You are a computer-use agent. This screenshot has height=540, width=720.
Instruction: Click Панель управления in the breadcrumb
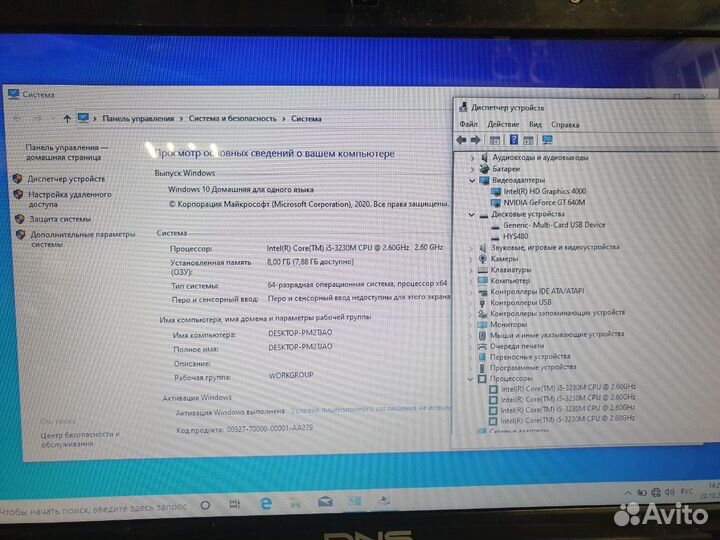click(x=138, y=119)
